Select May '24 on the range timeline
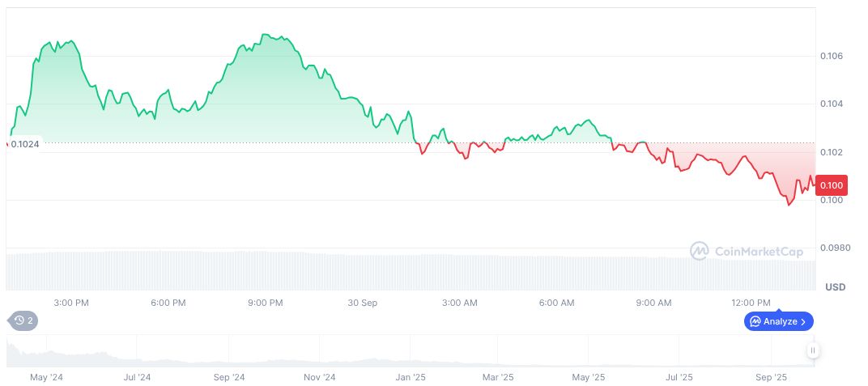The width and height of the screenshot is (868, 386). click(46, 377)
